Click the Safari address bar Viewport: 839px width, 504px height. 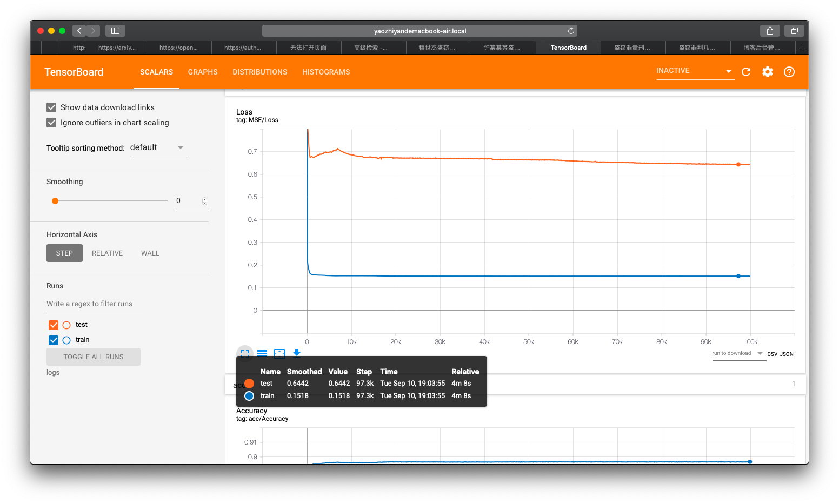coord(419,31)
